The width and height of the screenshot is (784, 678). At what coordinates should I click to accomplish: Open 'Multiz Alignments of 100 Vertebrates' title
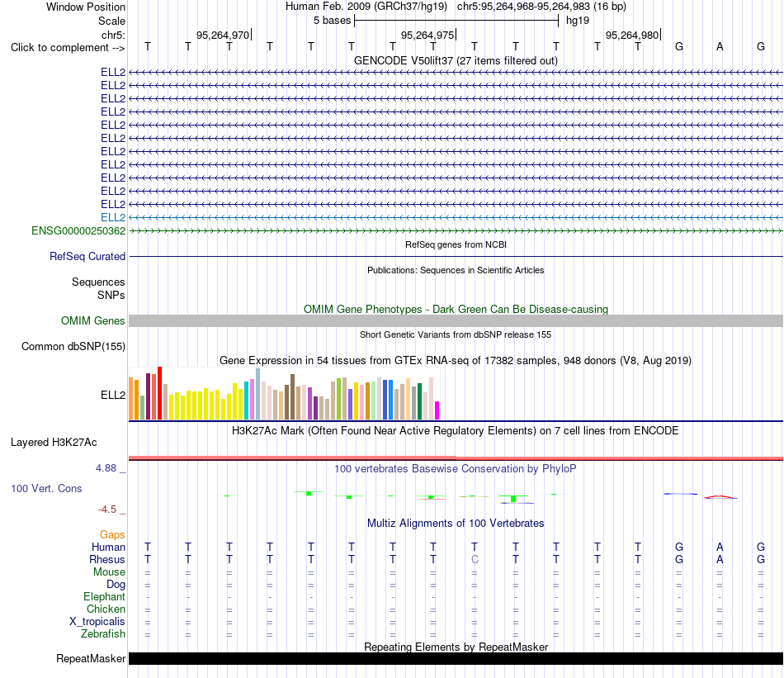click(x=456, y=524)
